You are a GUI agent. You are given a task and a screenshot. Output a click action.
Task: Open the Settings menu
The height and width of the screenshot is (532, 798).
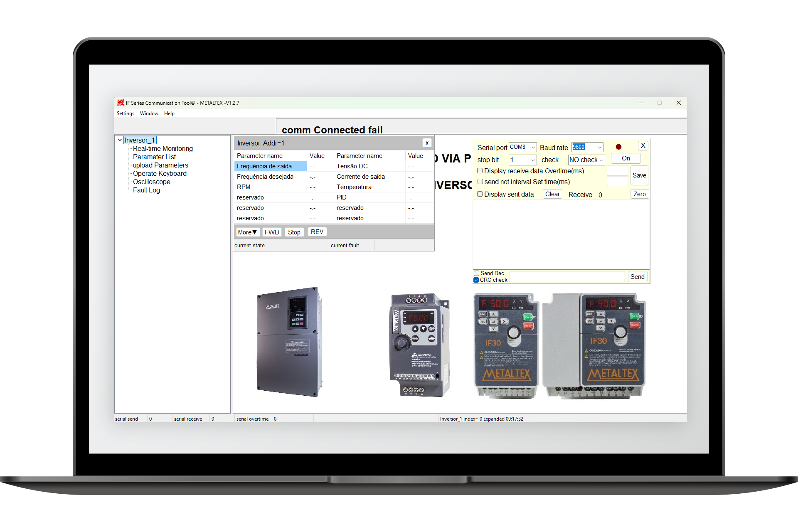coord(126,113)
